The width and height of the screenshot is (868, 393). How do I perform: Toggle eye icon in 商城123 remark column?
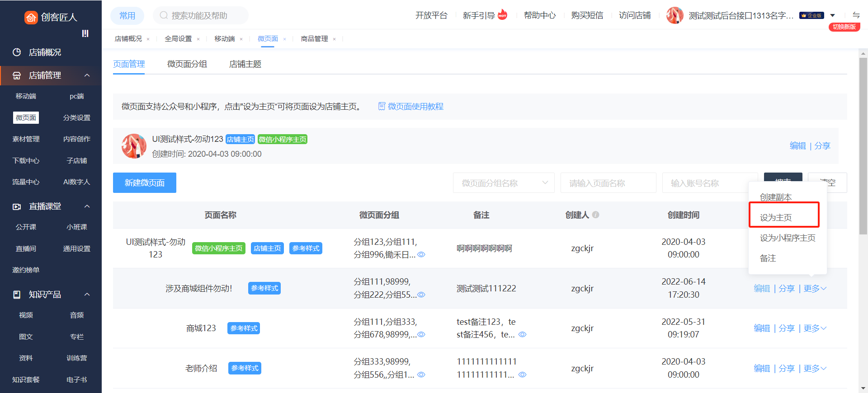click(522, 335)
